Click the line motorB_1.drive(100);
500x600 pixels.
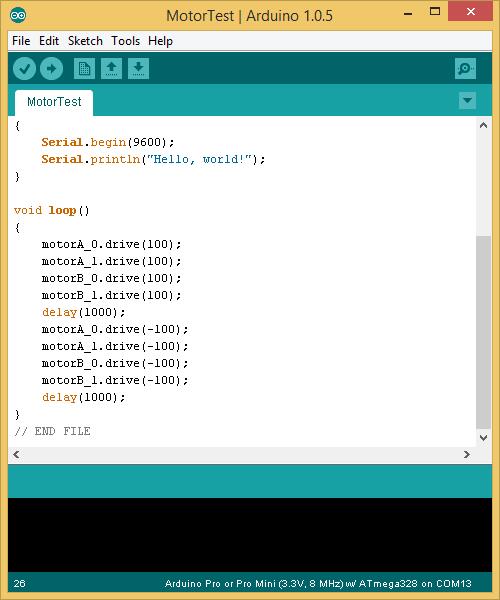111,295
